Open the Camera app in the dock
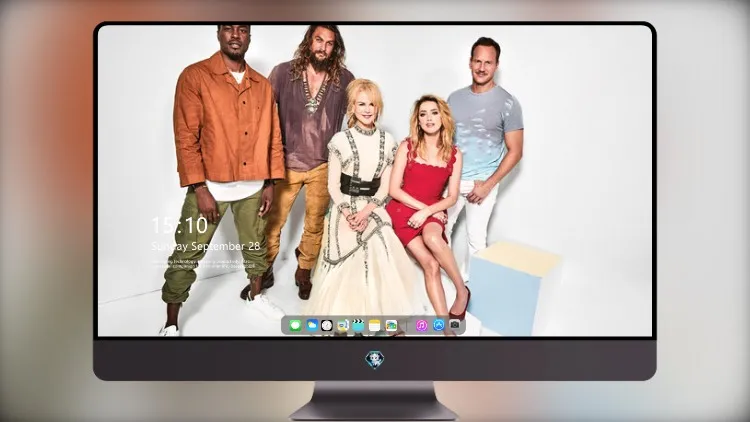 [x=455, y=325]
